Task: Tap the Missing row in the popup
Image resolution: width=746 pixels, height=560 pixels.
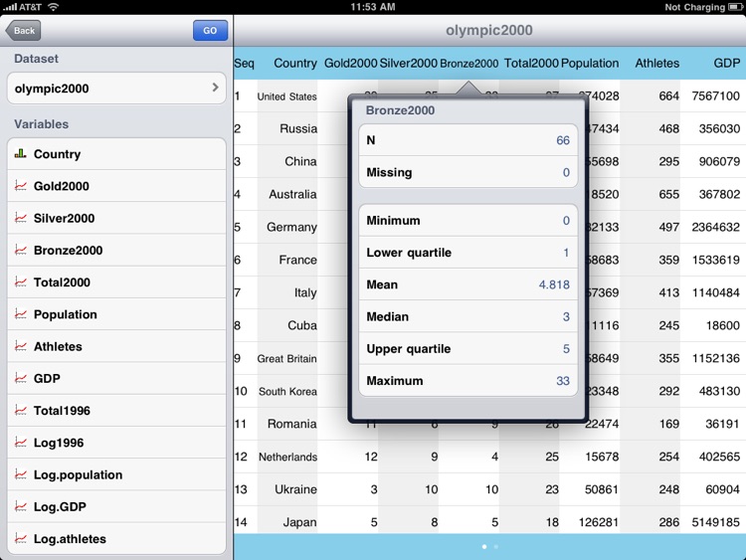Action: coord(468,172)
